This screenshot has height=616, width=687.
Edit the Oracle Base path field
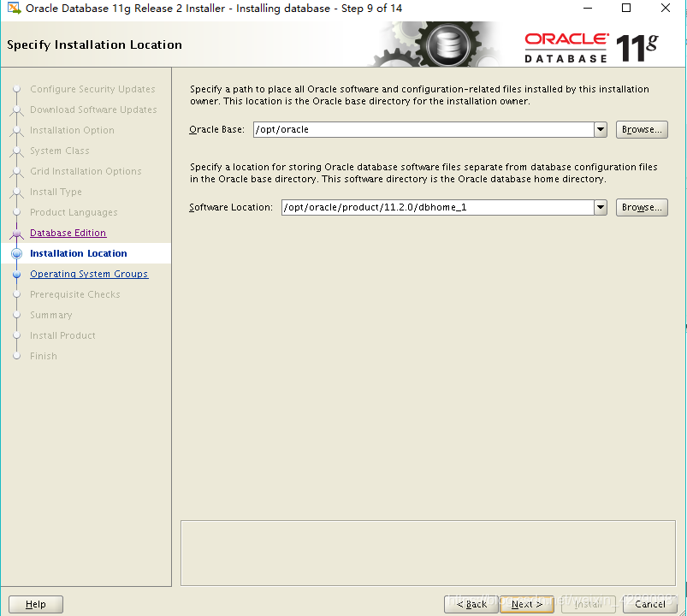pos(423,130)
